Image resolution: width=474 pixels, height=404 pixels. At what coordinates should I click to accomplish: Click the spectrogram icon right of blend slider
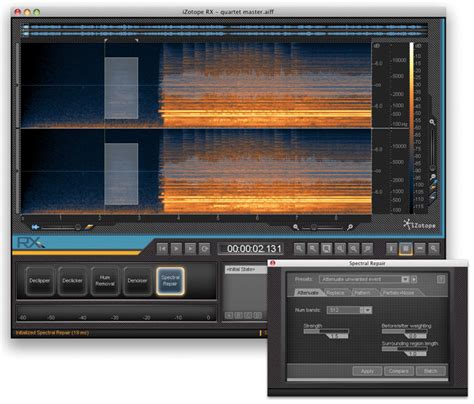89,227
